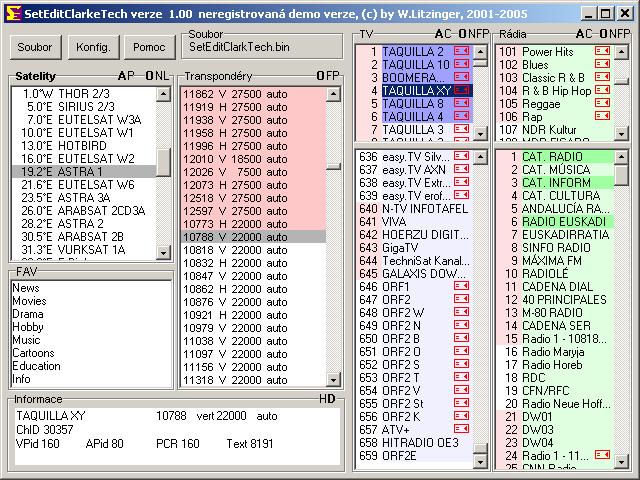640x480 pixels.
Task: Select transponder 11318 V 22000
Action: tap(253, 380)
